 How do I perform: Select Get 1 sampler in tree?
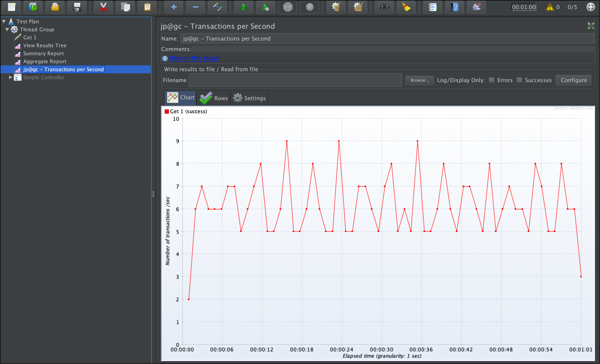tap(30, 37)
